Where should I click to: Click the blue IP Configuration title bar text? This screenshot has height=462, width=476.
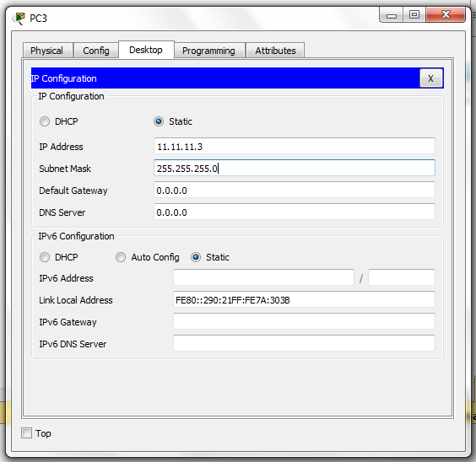coord(64,78)
